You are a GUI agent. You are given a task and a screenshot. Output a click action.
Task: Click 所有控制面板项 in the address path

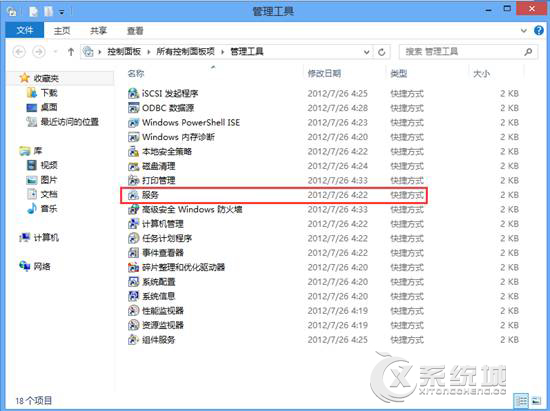[x=186, y=52]
